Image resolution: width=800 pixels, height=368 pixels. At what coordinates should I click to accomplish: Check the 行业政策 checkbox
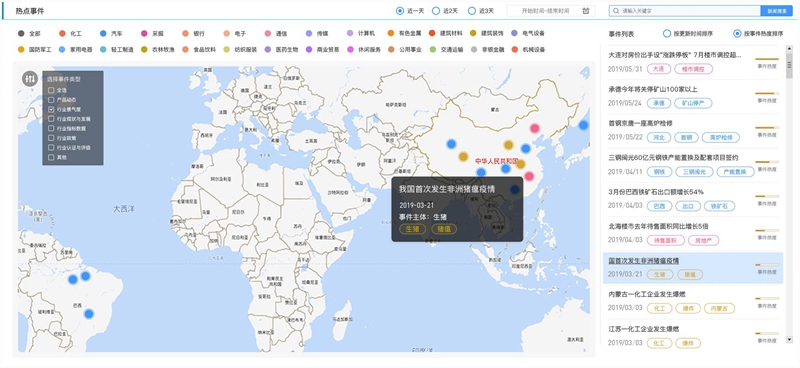51,138
